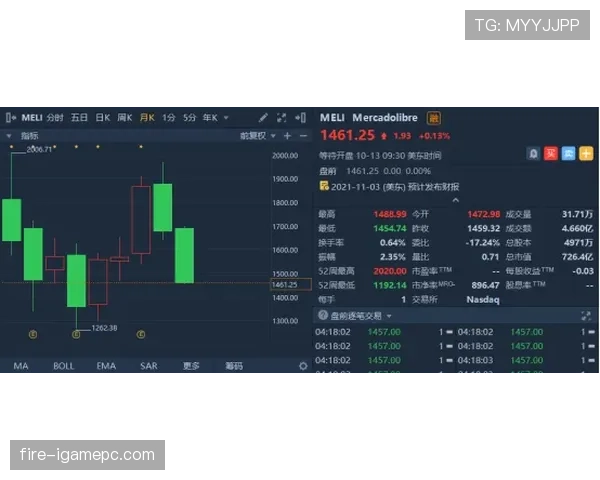Expand the tick trades panel with corner icon

(x=586, y=316)
